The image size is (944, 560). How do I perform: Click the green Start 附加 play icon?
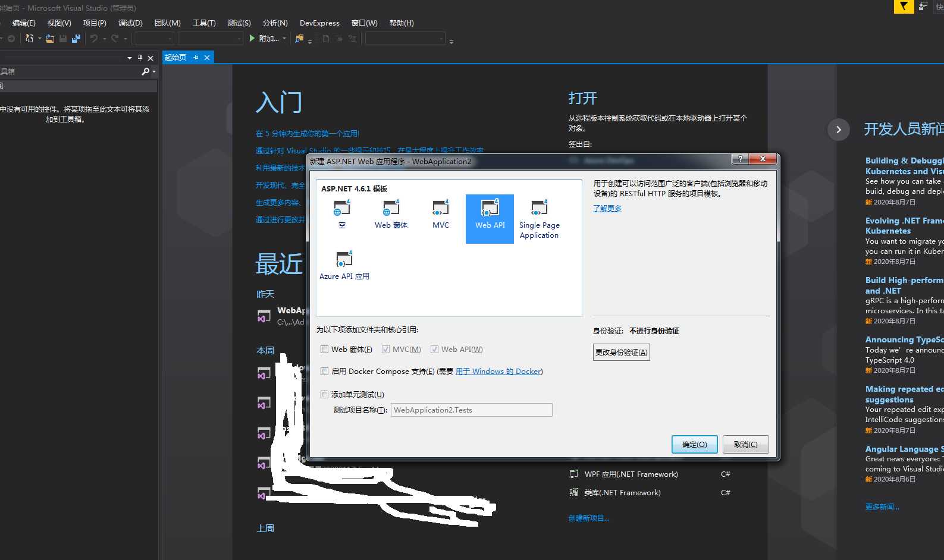click(x=252, y=39)
